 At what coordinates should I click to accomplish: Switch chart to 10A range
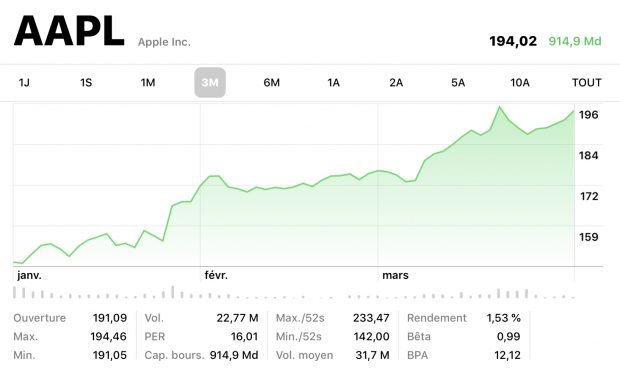tap(520, 83)
